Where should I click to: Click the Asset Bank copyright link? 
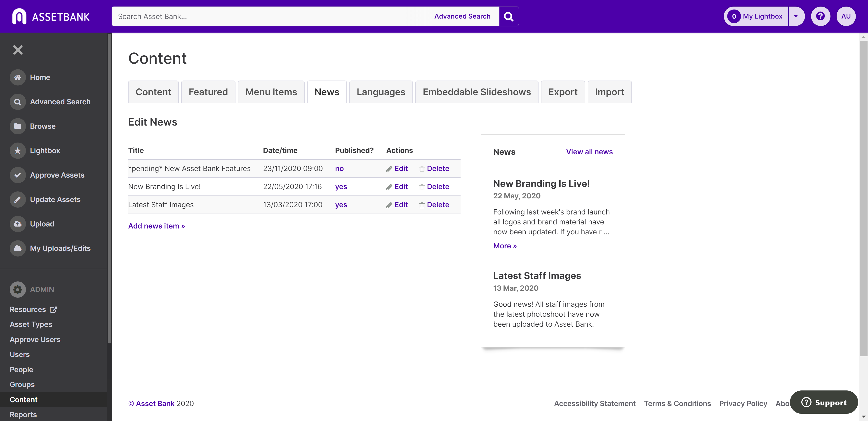151,403
